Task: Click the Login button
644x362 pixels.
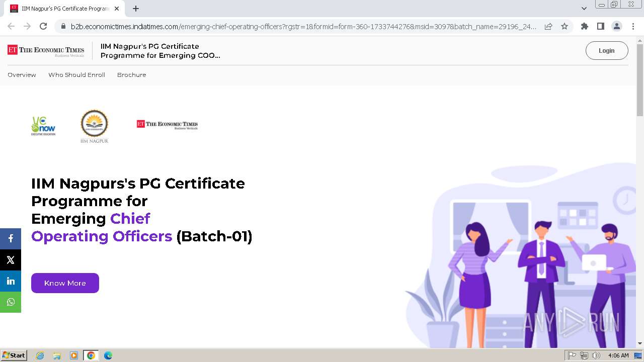Action: [x=607, y=51]
